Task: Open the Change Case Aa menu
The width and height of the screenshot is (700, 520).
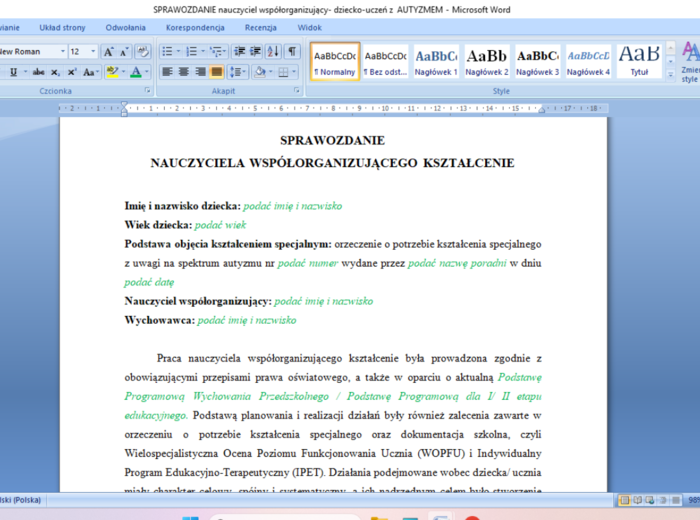Action: [x=91, y=72]
